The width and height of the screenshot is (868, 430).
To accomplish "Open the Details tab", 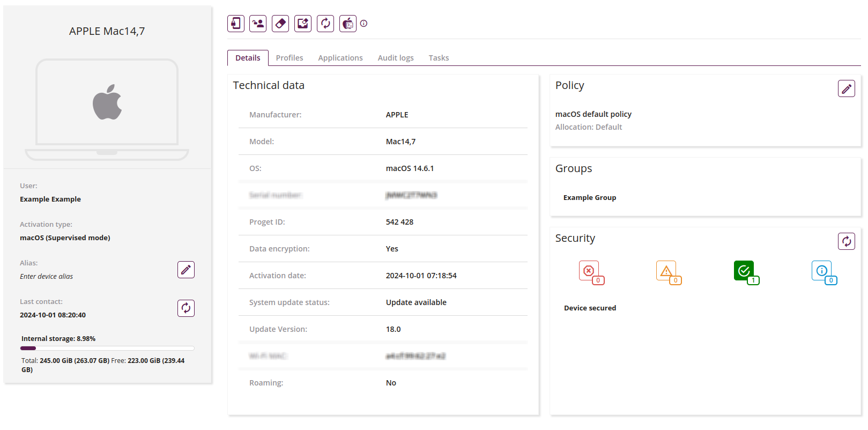I will coord(248,58).
